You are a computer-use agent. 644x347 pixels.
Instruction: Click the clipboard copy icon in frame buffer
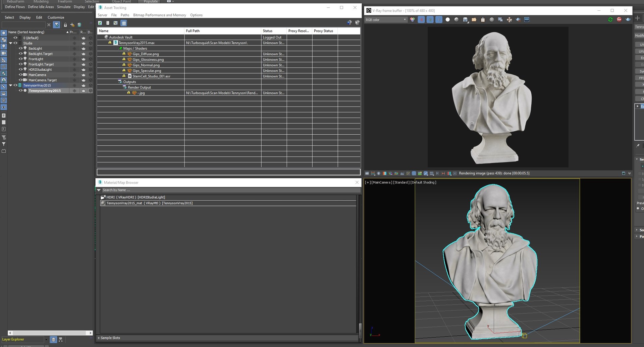[483, 20]
